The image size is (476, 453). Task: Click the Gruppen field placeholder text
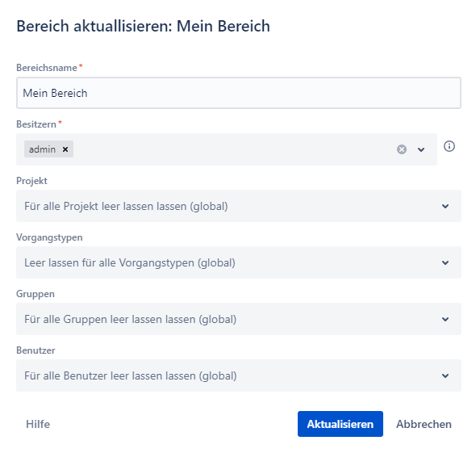pyautogui.click(x=130, y=319)
